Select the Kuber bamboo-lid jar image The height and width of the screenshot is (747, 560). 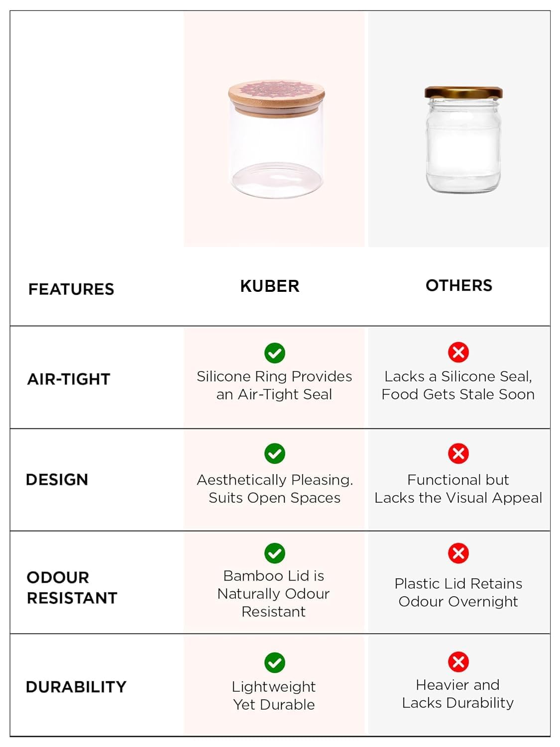[x=276, y=139]
